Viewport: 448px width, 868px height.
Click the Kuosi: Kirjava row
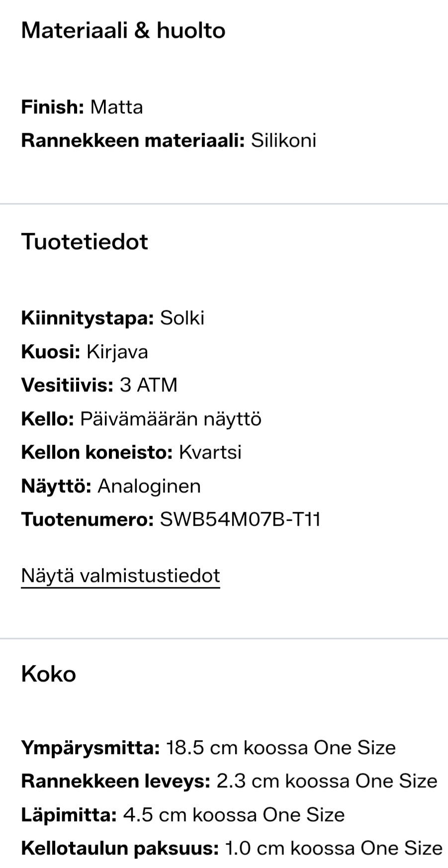(85, 352)
